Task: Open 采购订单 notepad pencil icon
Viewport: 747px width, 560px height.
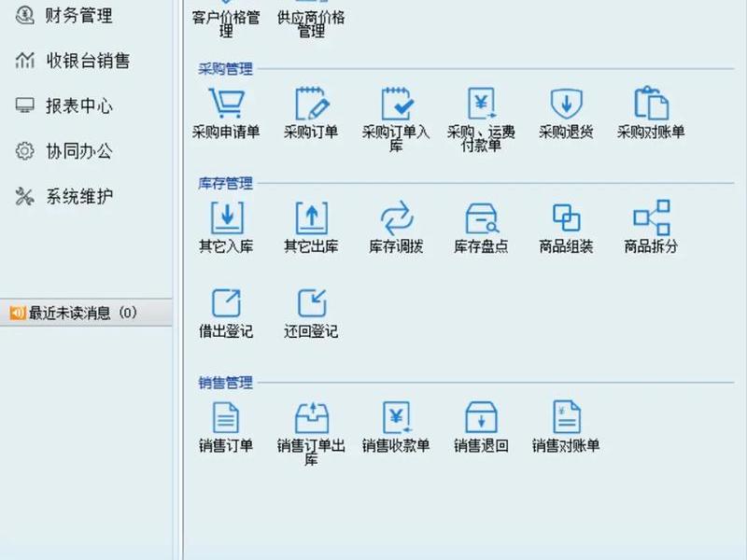Action: point(312,103)
